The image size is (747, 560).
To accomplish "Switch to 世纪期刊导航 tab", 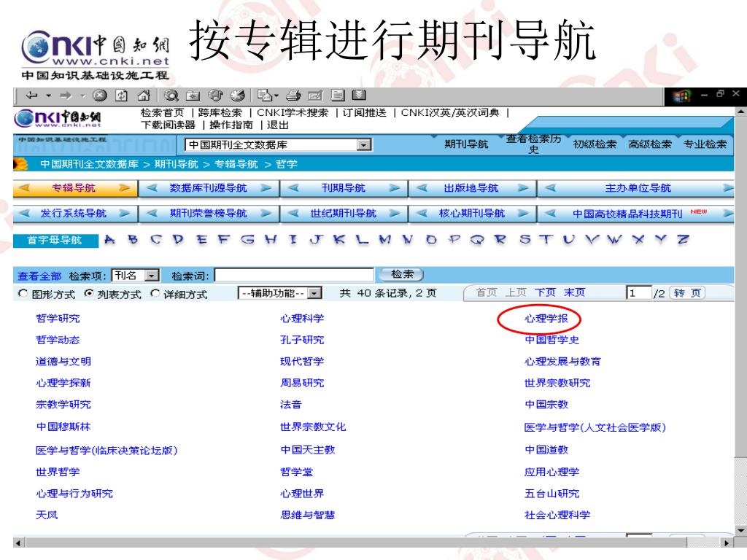I will click(344, 214).
